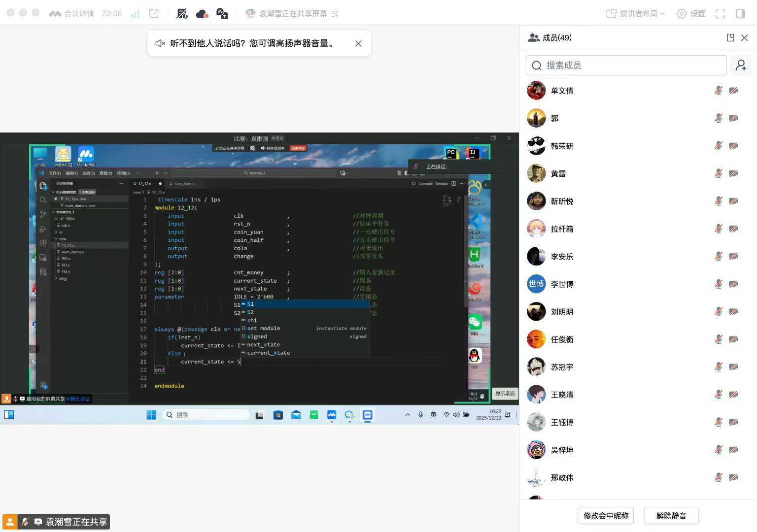Image resolution: width=757 pixels, height=532 pixels.
Task: Toggle the members sidebar panel icon
Action: tap(740, 13)
